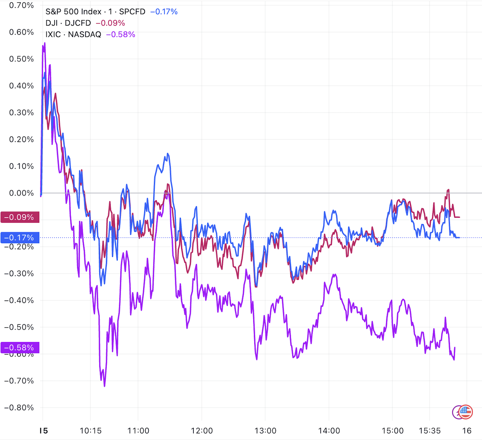Click the 11:00 time axis label
The width and height of the screenshot is (482, 448).
(x=138, y=431)
